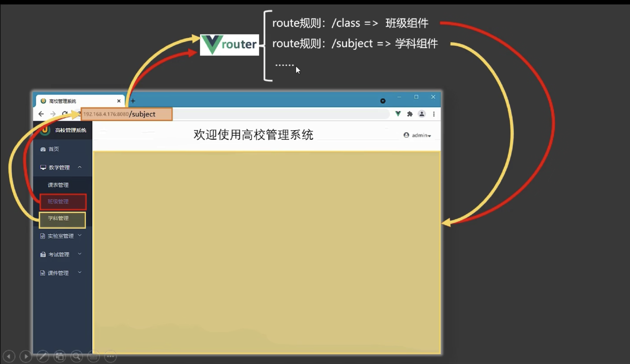This screenshot has width=630, height=364.
Task: Toggle subtitles icon in slideshow bar
Action: pos(94,356)
